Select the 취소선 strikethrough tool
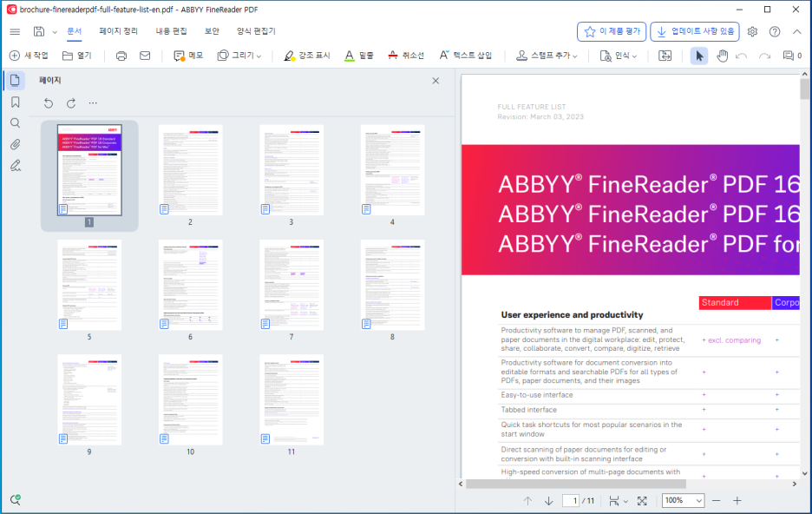The width and height of the screenshot is (812, 514). pos(406,56)
